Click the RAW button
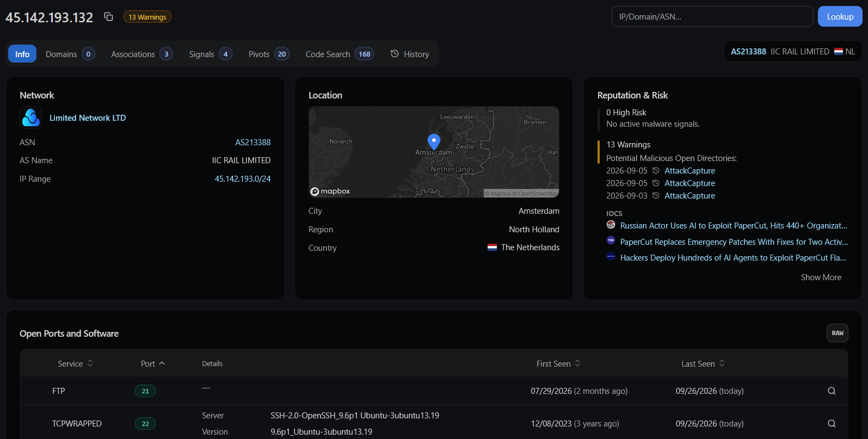Image resolution: width=868 pixels, height=439 pixels. 838,333
